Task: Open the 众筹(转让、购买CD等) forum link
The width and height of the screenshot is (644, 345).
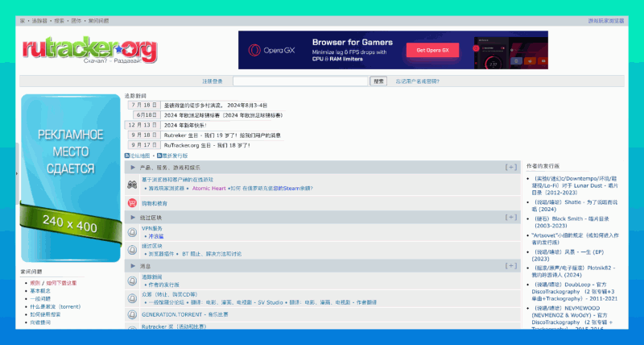Action: [x=170, y=294]
